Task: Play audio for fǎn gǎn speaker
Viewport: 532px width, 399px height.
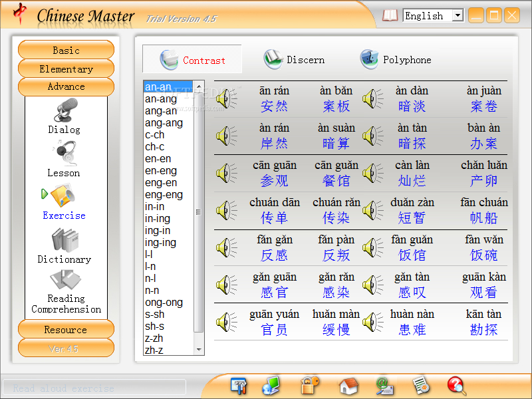Action: (227, 247)
